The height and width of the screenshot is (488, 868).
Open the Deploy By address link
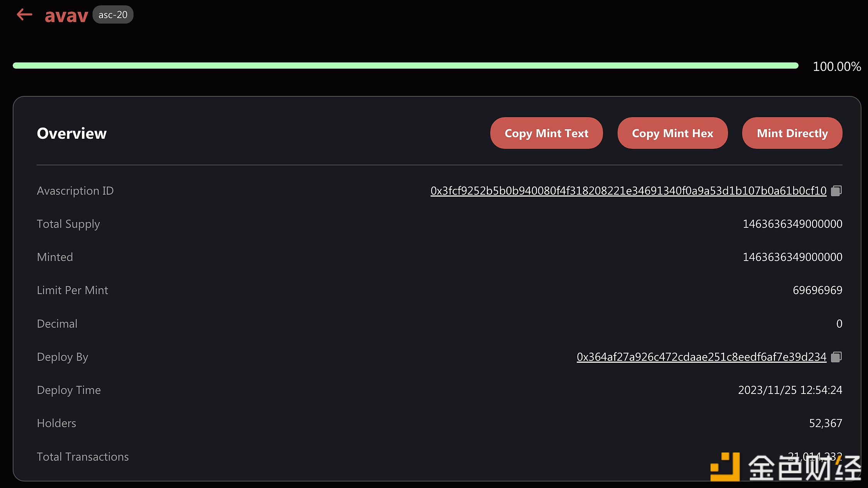pos(701,356)
